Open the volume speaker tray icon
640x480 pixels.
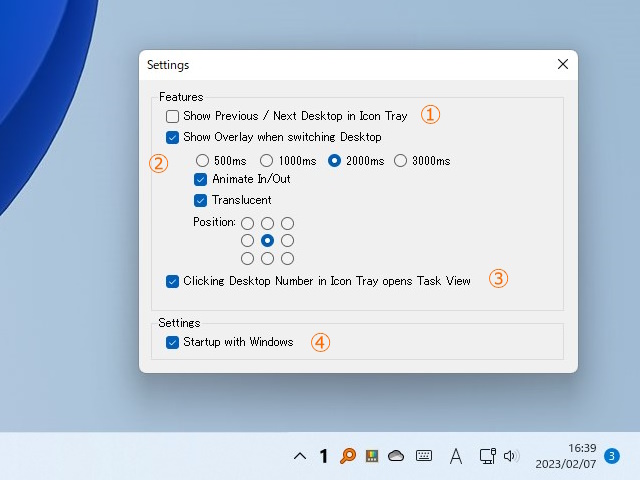(511, 456)
